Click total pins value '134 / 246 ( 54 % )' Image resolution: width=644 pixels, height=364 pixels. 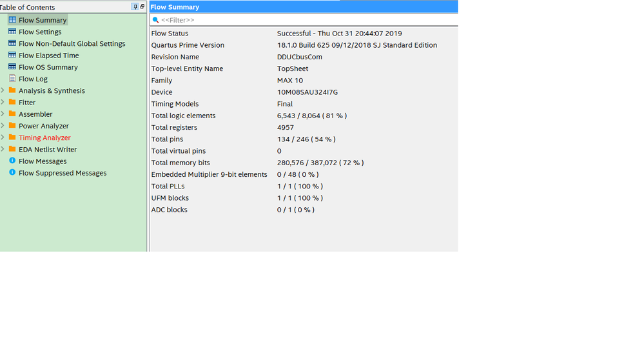(x=306, y=139)
